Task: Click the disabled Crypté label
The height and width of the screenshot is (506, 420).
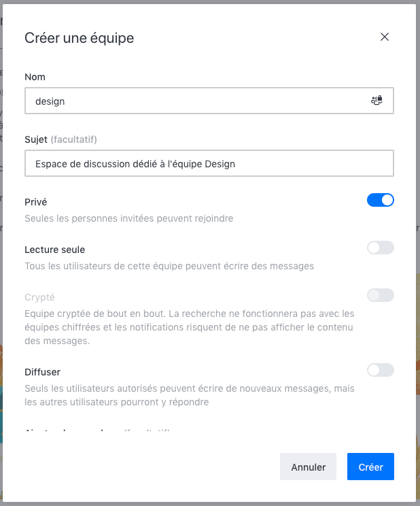Action: (x=39, y=297)
